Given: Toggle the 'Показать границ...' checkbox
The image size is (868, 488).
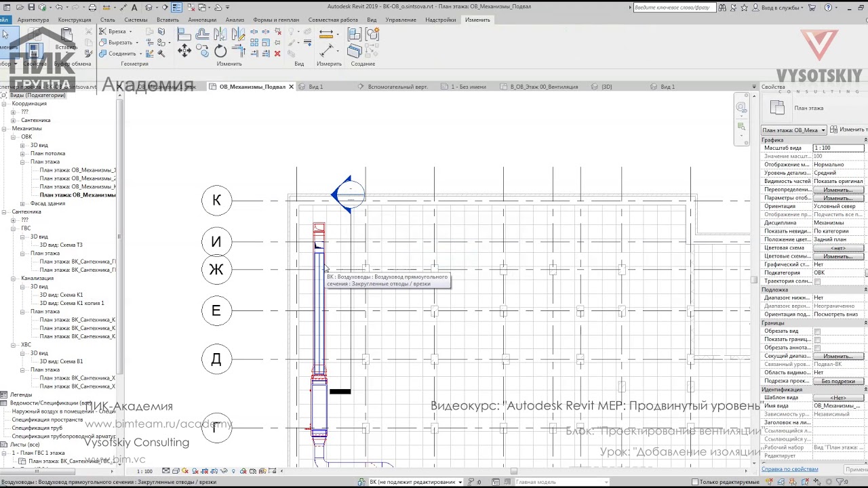Looking at the screenshot, I should coord(817,340).
